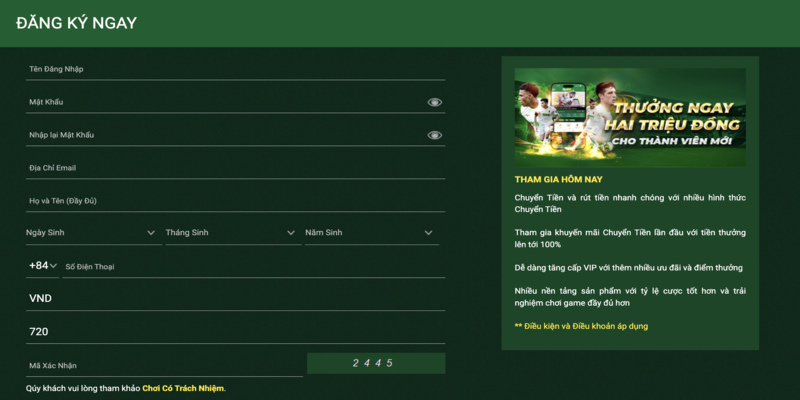Select the VND currency field
Viewport: 800px width, 400px height.
pyautogui.click(x=235, y=299)
